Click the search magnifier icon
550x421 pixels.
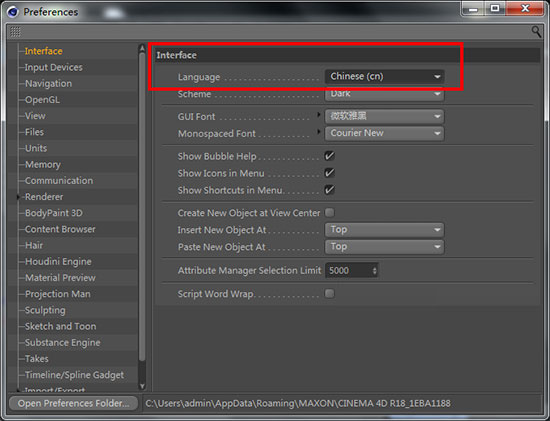coord(536,32)
